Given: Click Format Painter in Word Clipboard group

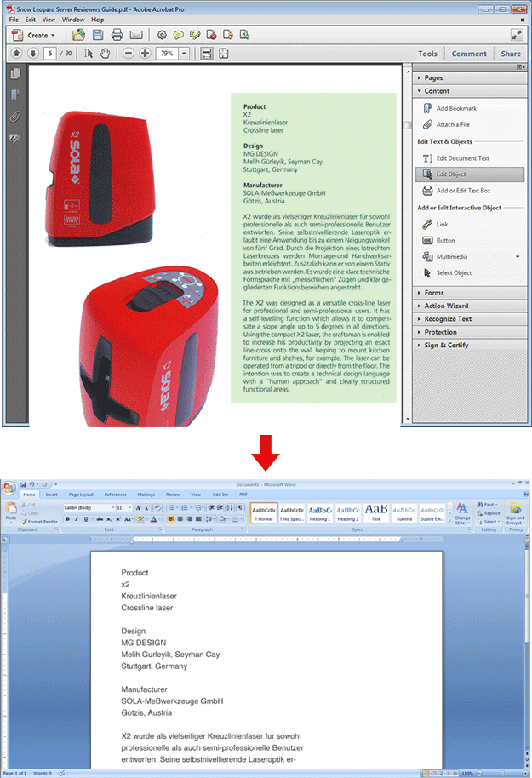Looking at the screenshot, I should [39, 522].
